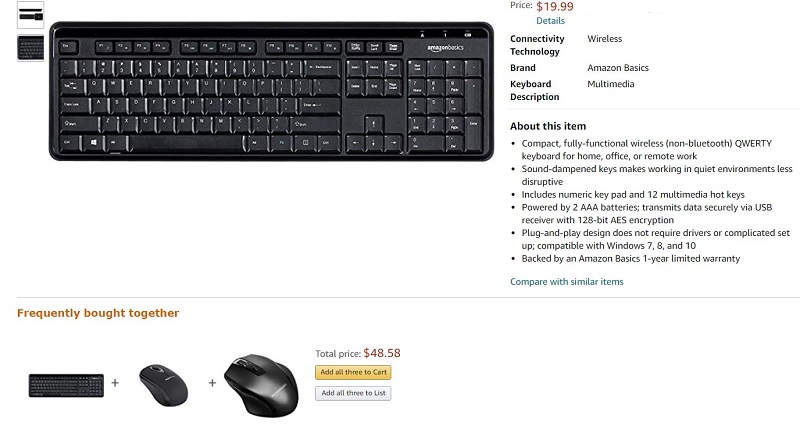Click the Multimedia keyboard description value
This screenshot has width=800, height=429.
tap(611, 84)
